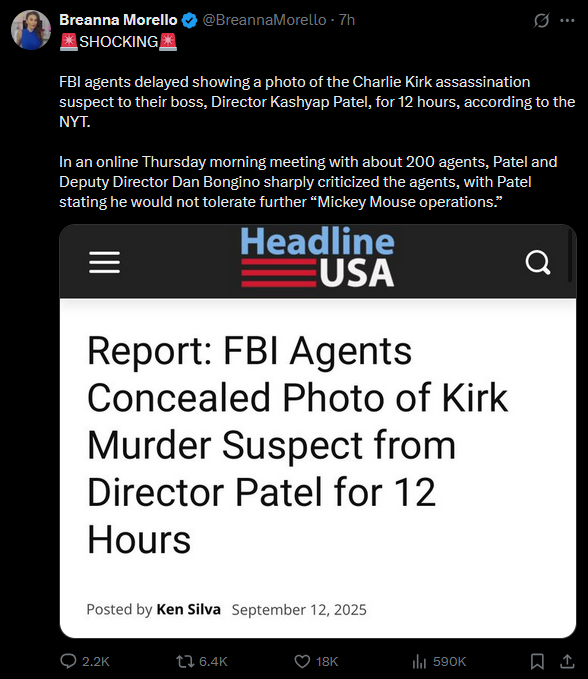The image size is (588, 679).
Task: Open the @BreannaMorello handle link
Action: (x=264, y=20)
